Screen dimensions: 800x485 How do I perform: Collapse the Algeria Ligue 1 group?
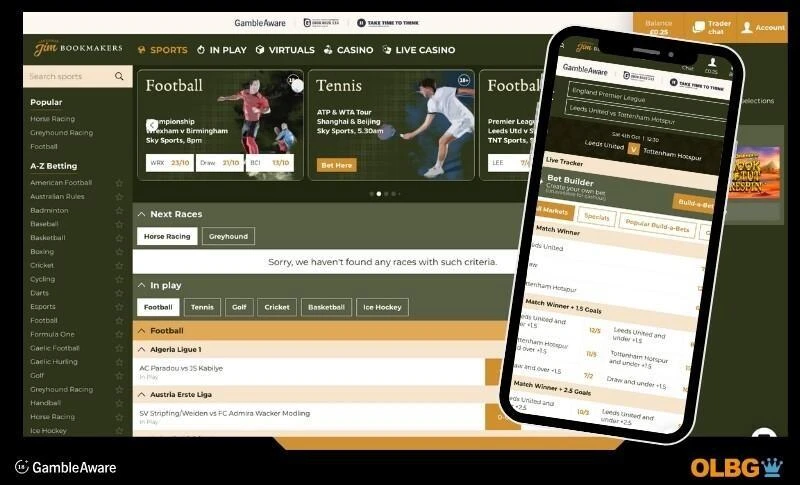pyautogui.click(x=141, y=350)
